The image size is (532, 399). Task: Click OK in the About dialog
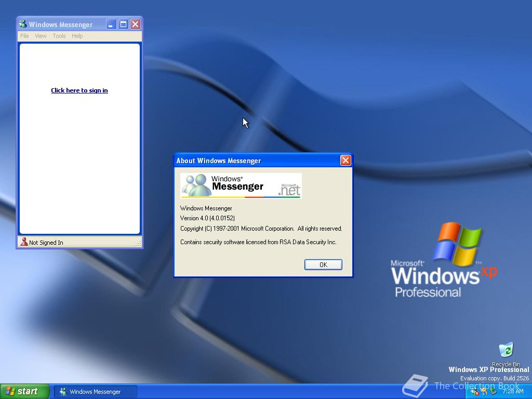323,264
